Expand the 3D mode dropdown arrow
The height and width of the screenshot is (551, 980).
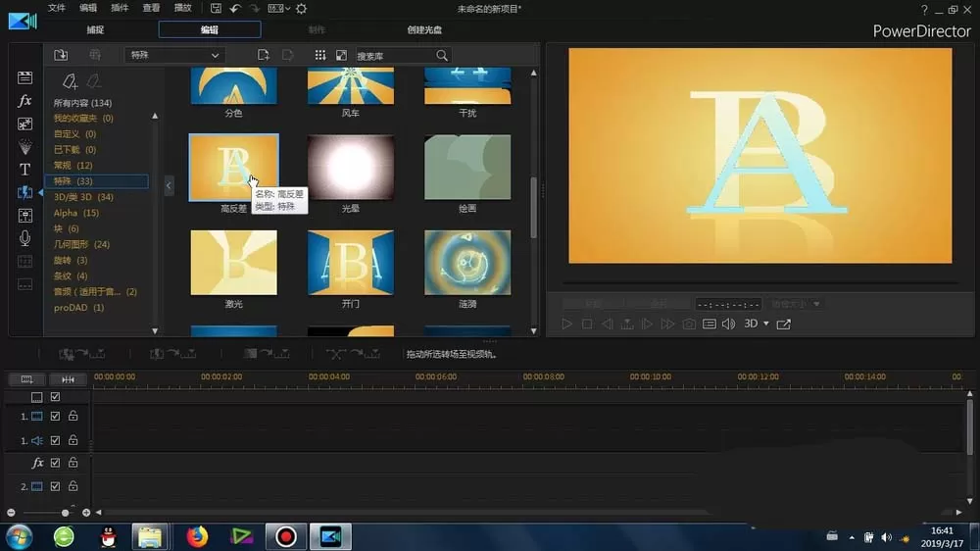(766, 324)
